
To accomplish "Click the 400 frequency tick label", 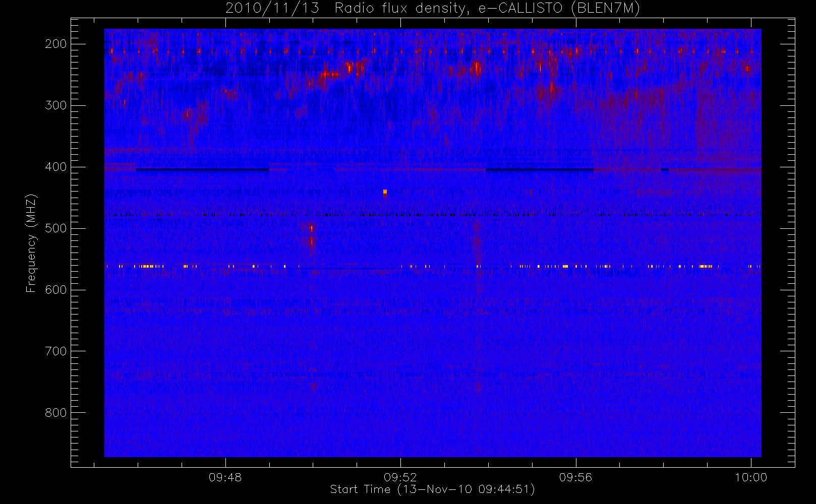I will [x=55, y=167].
